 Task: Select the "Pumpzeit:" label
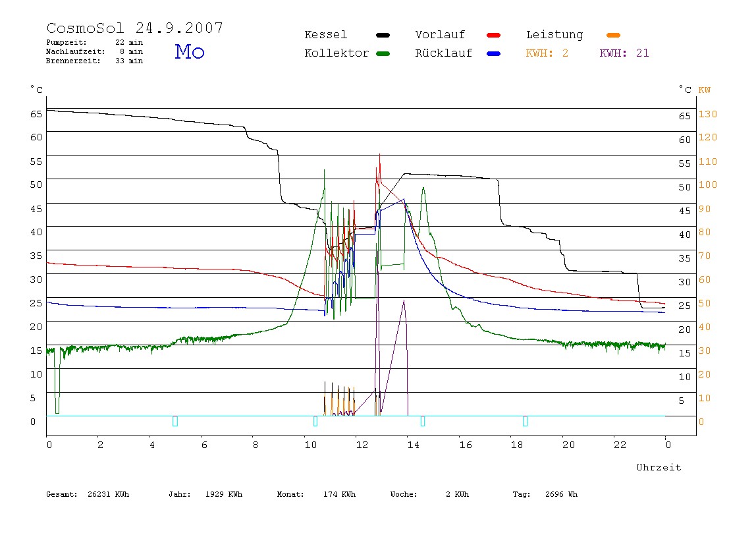tap(67, 42)
